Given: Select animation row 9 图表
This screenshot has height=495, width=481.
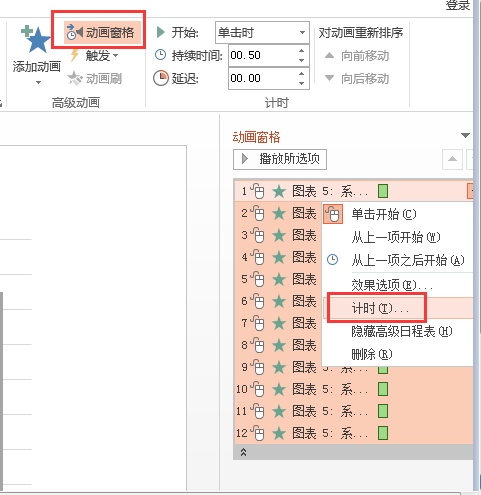Looking at the screenshot, I should (x=278, y=367).
